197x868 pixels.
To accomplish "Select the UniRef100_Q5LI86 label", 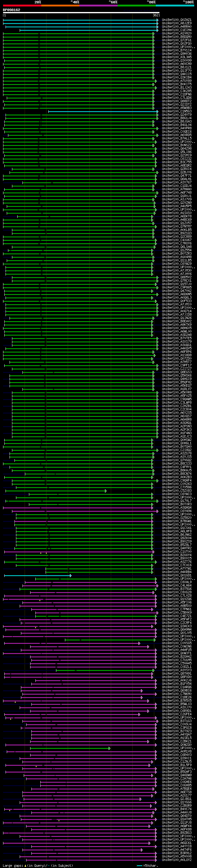I will tap(176, 152).
